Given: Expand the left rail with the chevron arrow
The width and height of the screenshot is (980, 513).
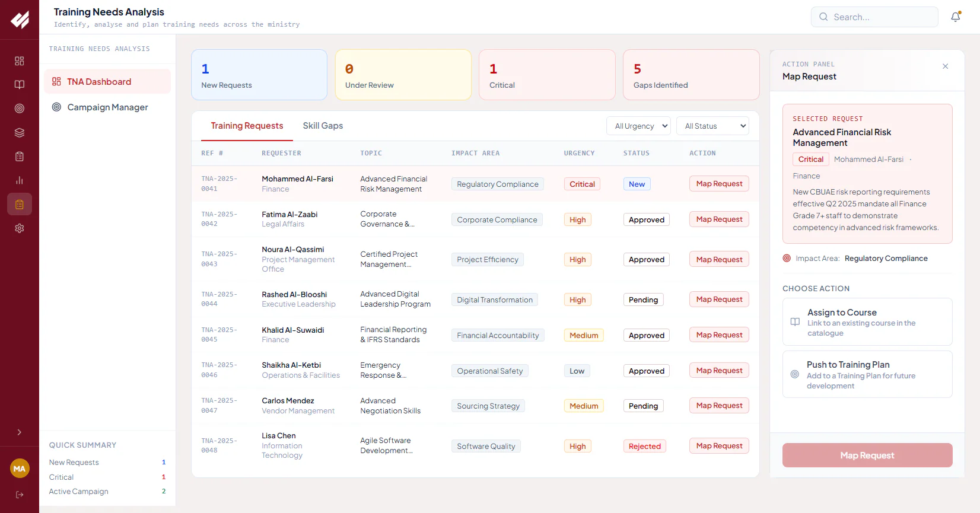Looking at the screenshot, I should tap(20, 432).
